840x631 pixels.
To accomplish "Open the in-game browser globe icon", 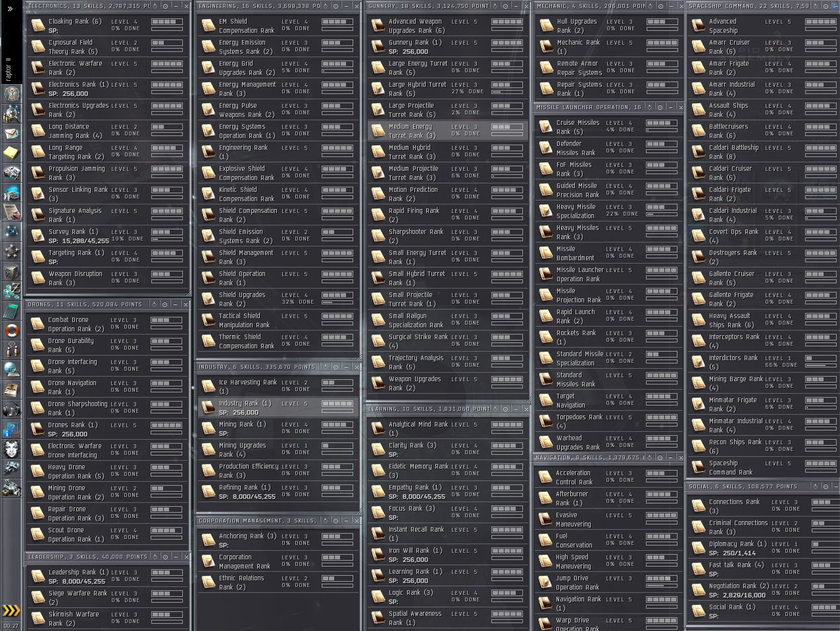I will pos(11,370).
